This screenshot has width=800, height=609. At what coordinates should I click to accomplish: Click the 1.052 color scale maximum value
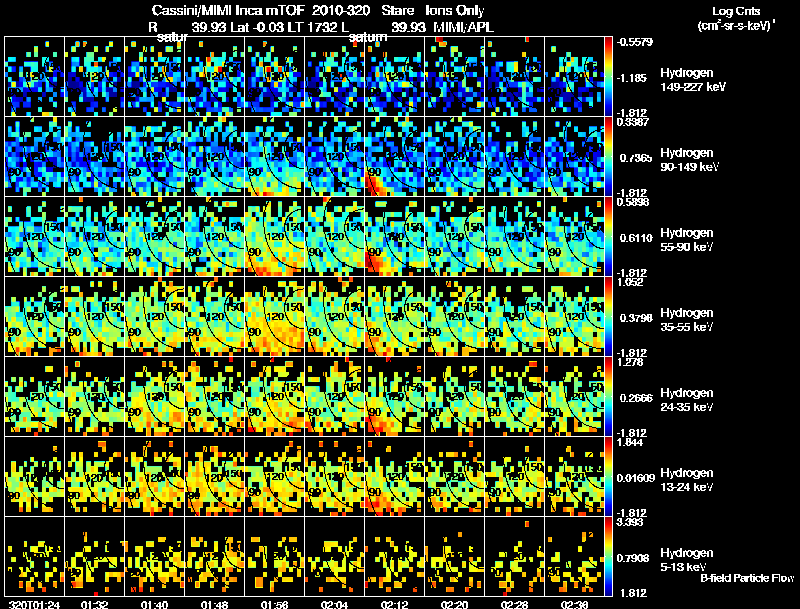630,282
